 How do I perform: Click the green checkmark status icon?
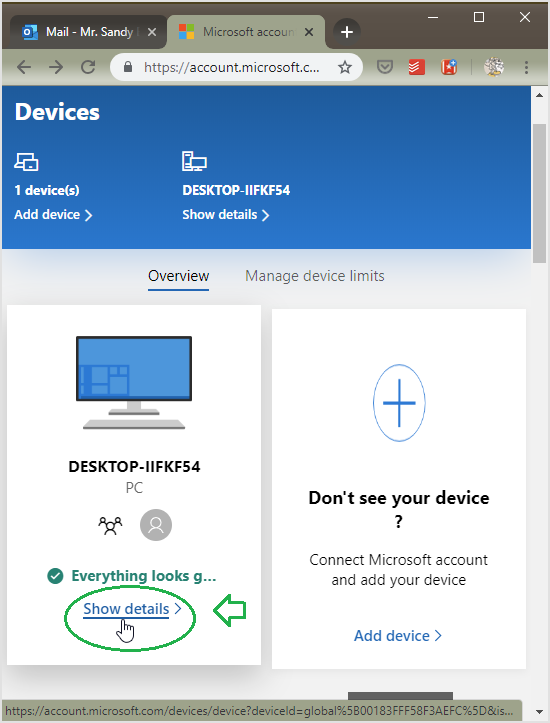[x=55, y=576]
